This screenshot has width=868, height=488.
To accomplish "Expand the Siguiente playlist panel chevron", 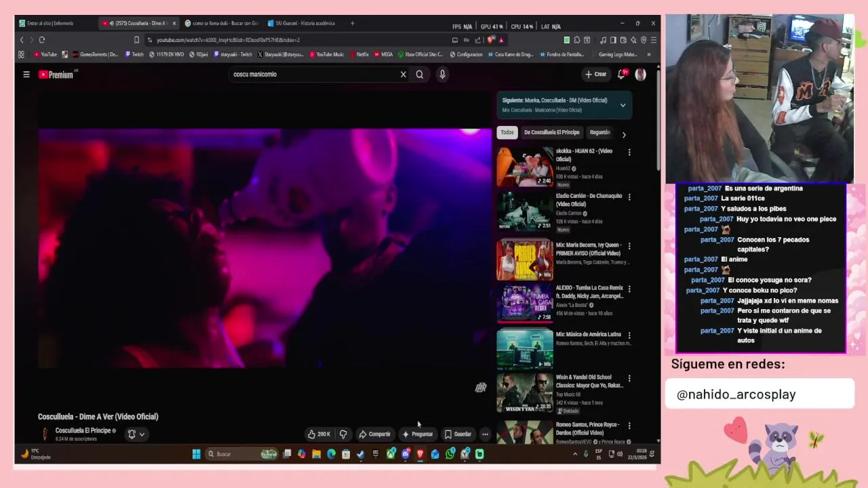I will [623, 105].
